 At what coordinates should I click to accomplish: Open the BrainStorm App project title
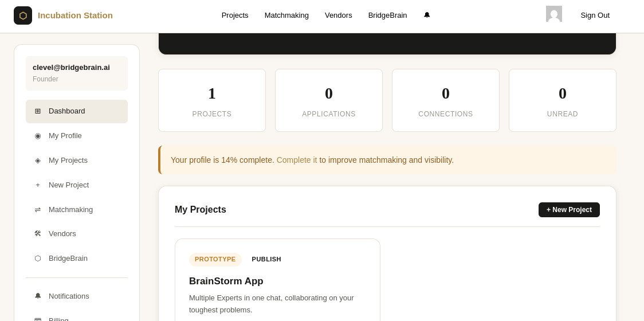pyautogui.click(x=226, y=281)
